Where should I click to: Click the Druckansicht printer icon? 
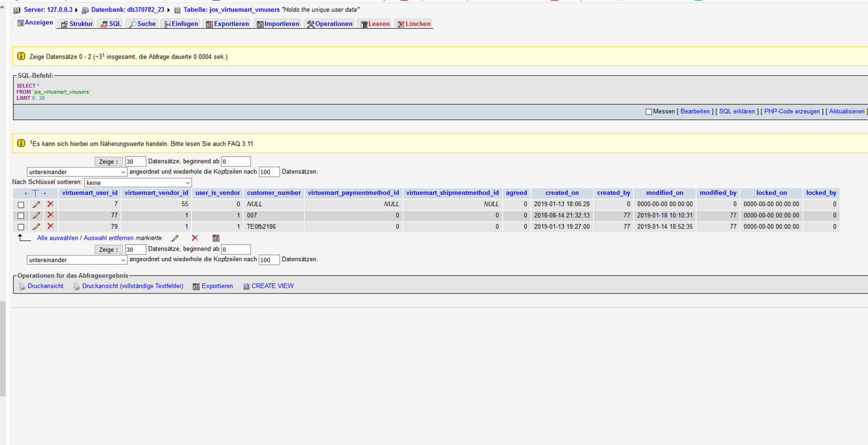[x=22, y=286]
